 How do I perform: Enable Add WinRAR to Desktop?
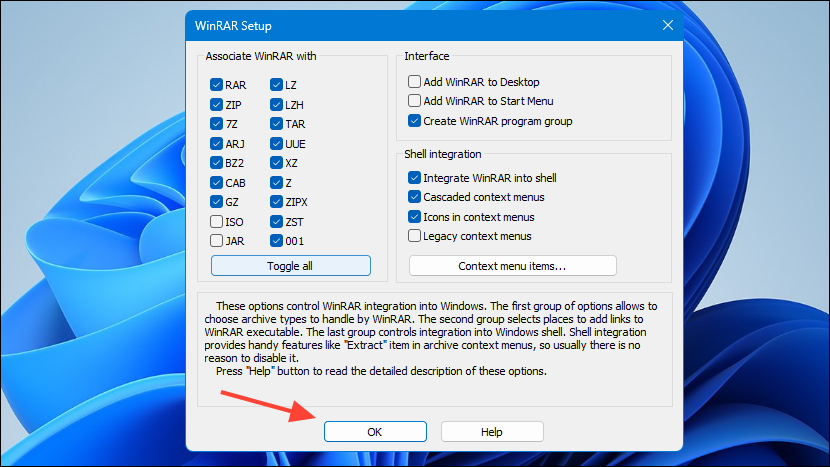[x=414, y=82]
